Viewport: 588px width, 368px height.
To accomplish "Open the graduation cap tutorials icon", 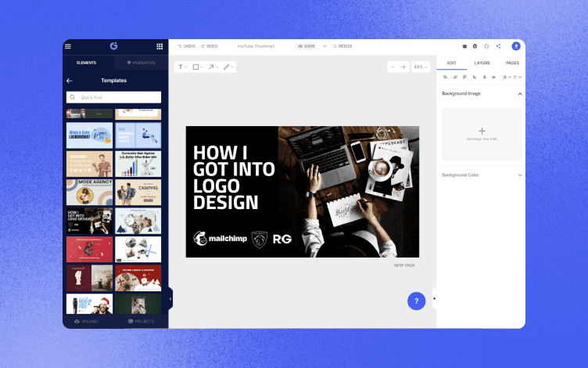I will [464, 46].
